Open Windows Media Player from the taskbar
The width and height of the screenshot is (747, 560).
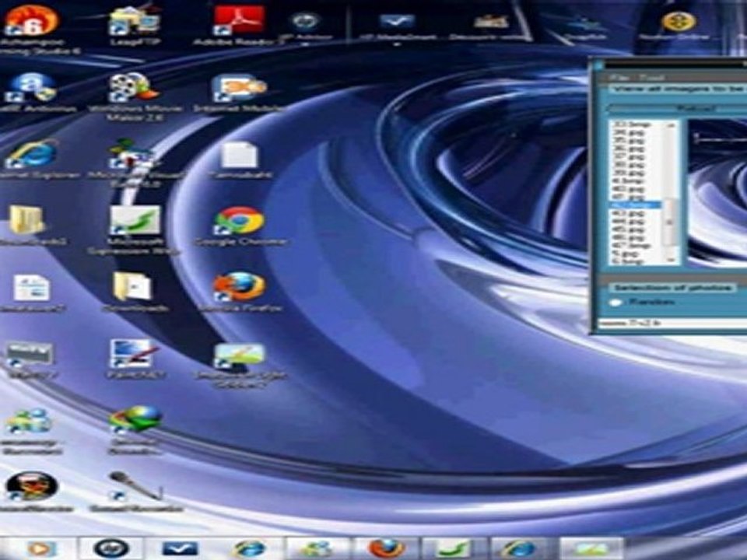[x=41, y=548]
